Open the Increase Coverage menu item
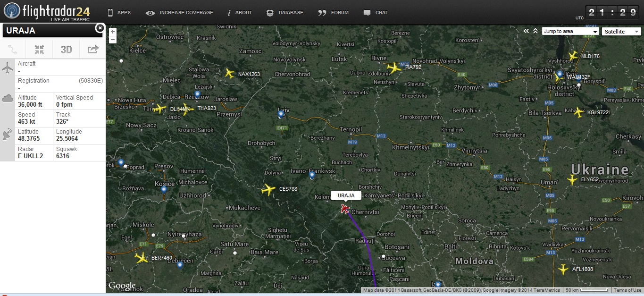 coord(180,13)
